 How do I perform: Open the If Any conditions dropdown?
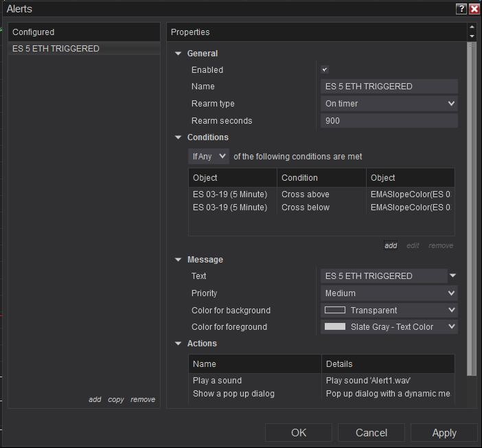pyautogui.click(x=209, y=156)
